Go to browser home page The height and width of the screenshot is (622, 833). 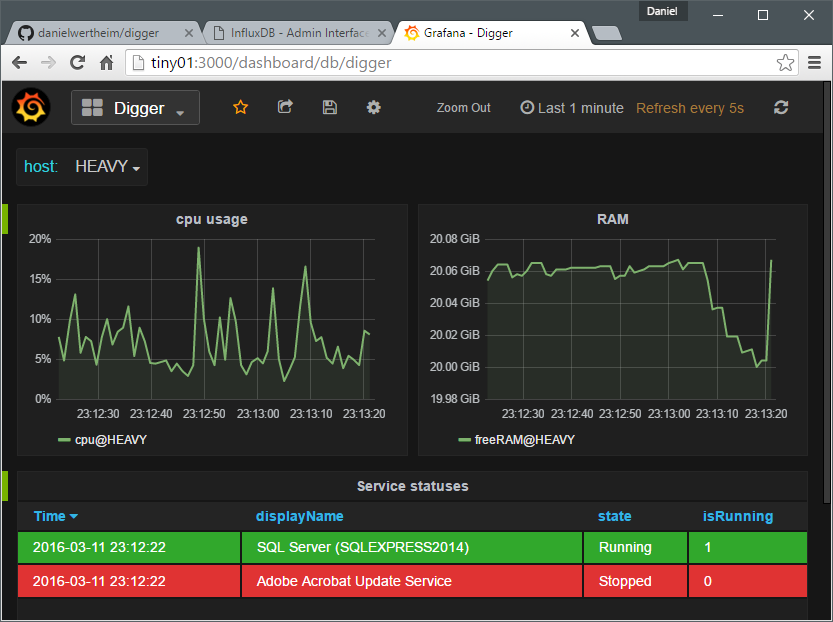tap(107, 63)
